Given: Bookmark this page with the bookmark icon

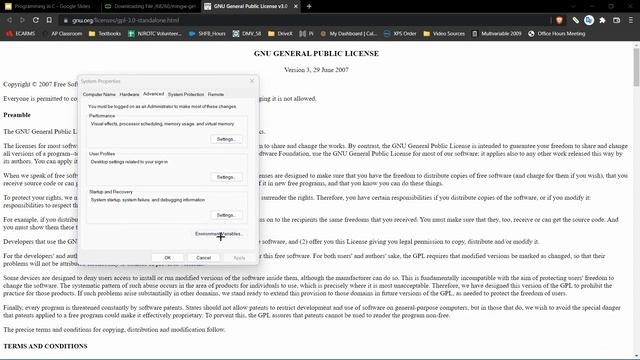Looking at the screenshot, I should (49, 20).
